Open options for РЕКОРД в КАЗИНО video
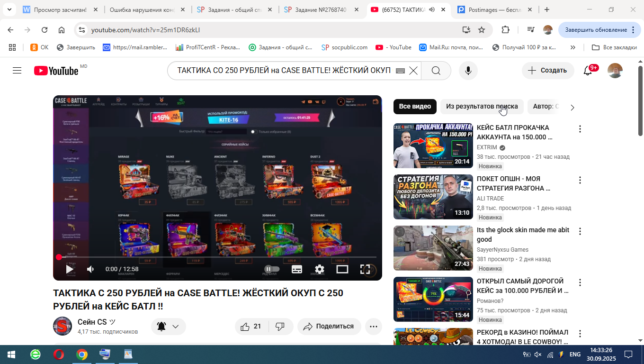Image resolution: width=644 pixels, height=364 pixels. pyautogui.click(x=580, y=334)
